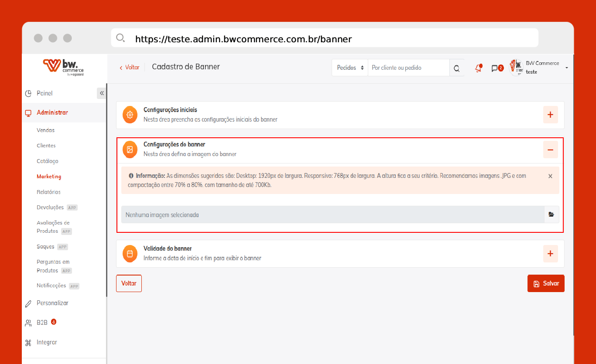Click the folder icon to browse image
This screenshot has height=364, width=596.
[551, 214]
